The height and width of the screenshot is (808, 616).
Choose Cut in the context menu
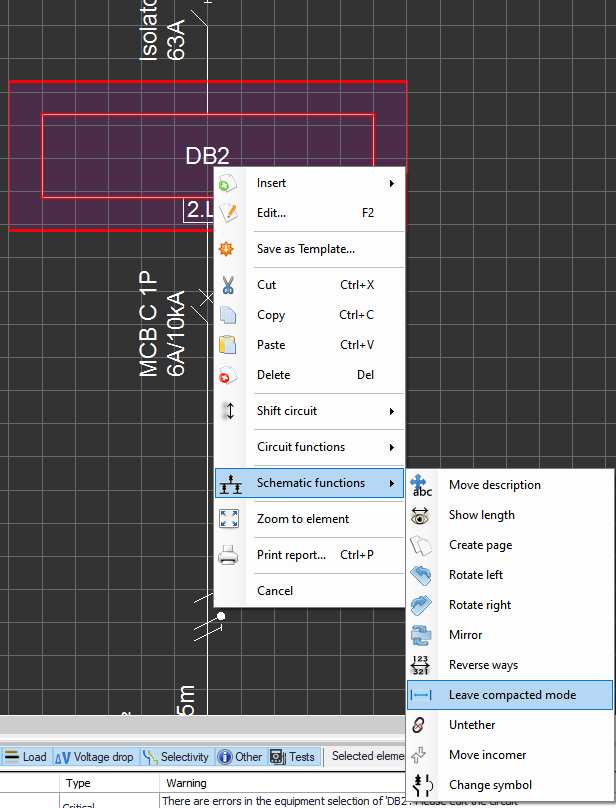[309, 285]
